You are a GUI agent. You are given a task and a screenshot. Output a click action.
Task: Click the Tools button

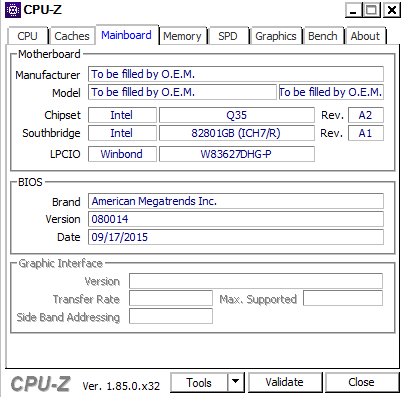(199, 382)
